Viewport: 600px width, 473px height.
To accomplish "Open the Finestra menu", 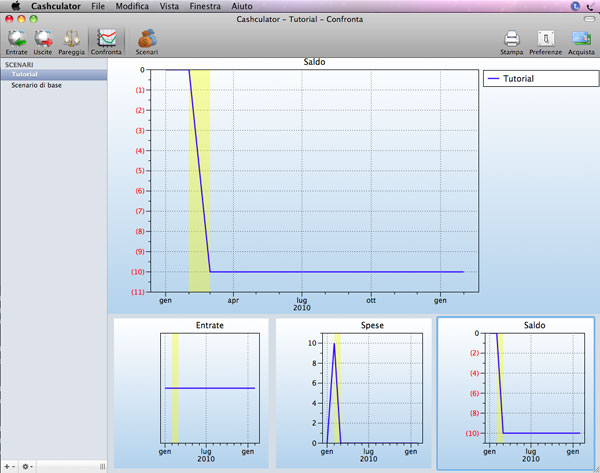I will click(x=206, y=6).
